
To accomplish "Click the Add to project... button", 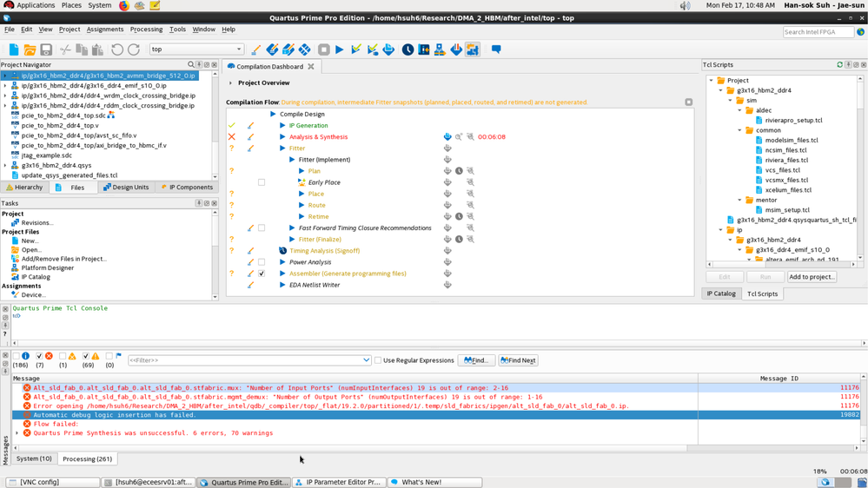I will point(812,277).
